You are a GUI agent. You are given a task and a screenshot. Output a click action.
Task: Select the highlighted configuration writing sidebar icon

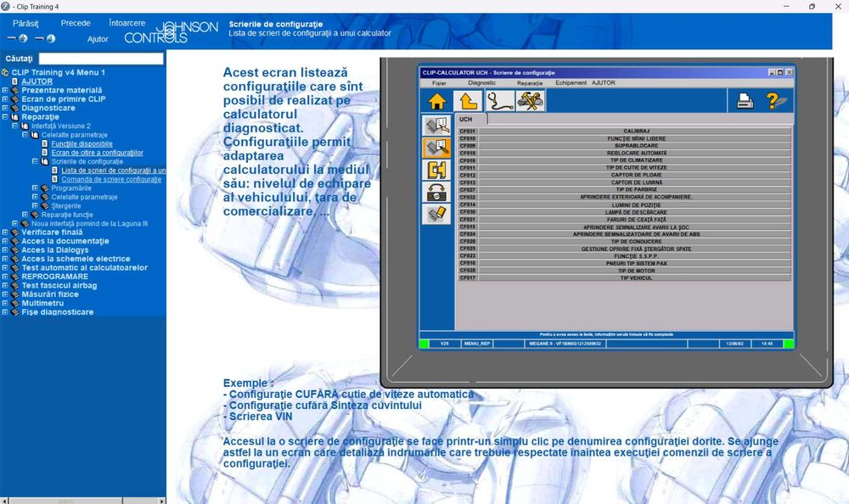tap(436, 148)
